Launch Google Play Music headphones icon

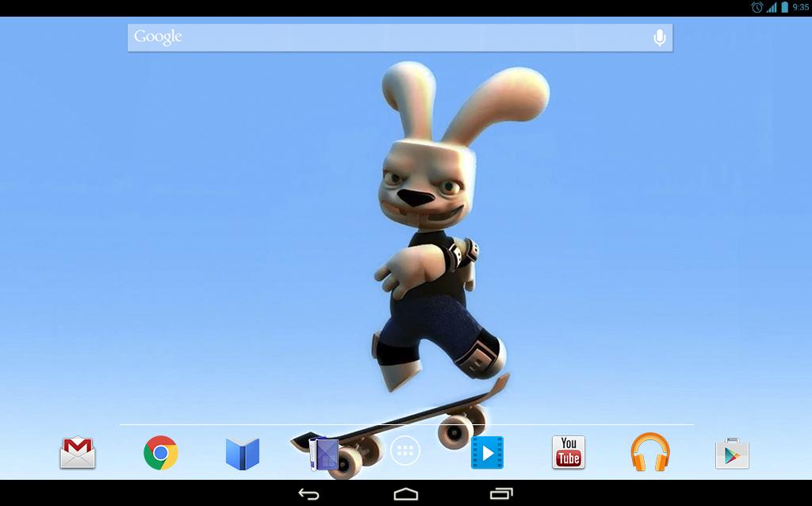tap(650, 452)
